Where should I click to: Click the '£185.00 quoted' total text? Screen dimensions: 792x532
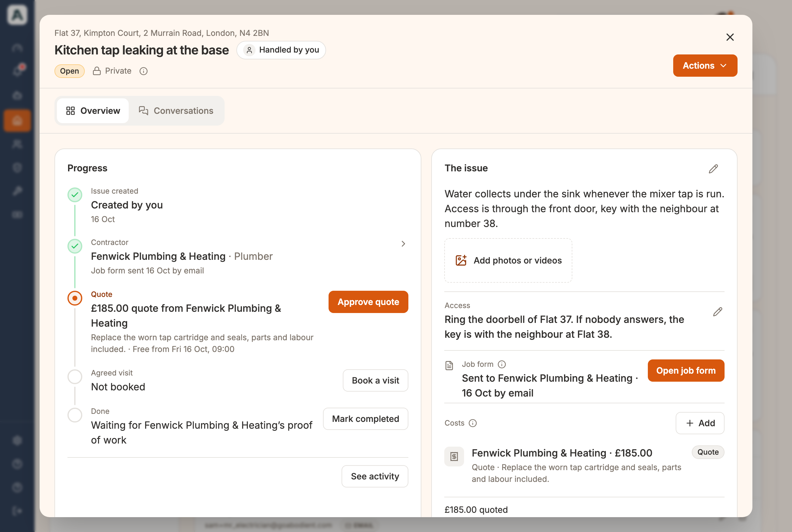click(476, 509)
